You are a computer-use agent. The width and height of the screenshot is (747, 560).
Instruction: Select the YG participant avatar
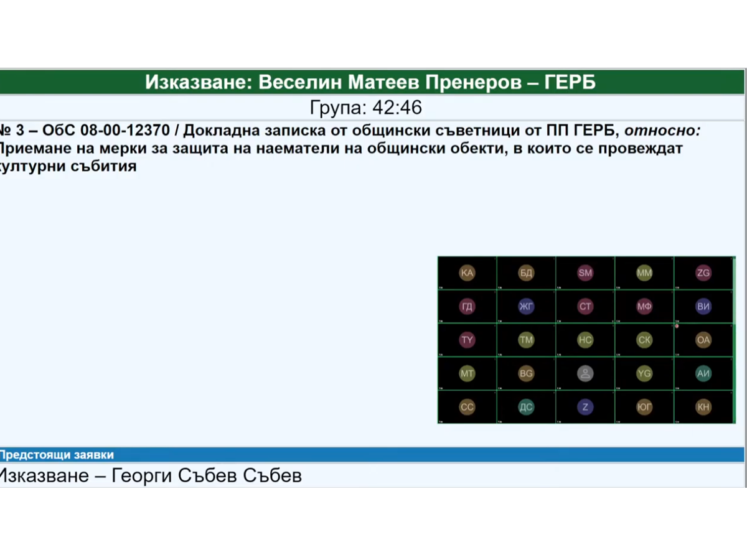(644, 373)
